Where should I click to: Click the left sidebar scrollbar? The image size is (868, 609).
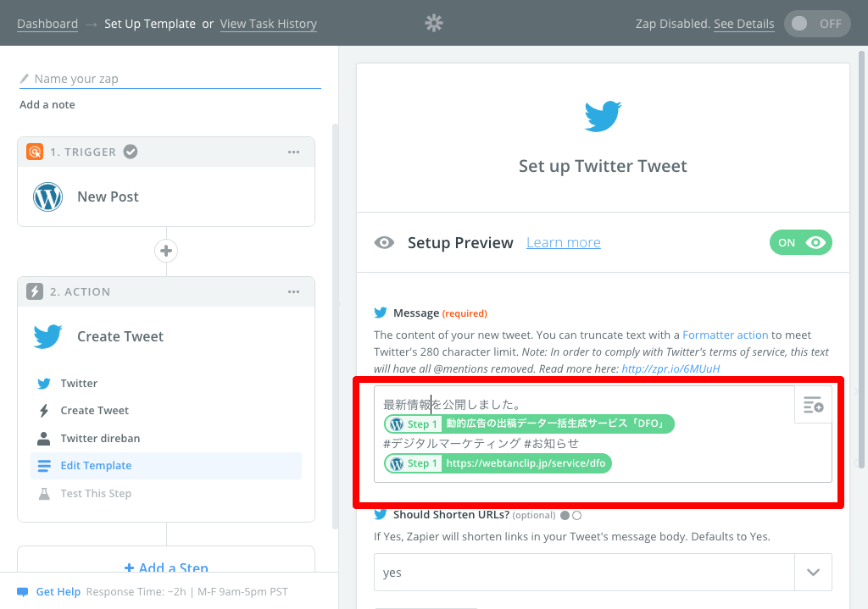tap(335, 326)
